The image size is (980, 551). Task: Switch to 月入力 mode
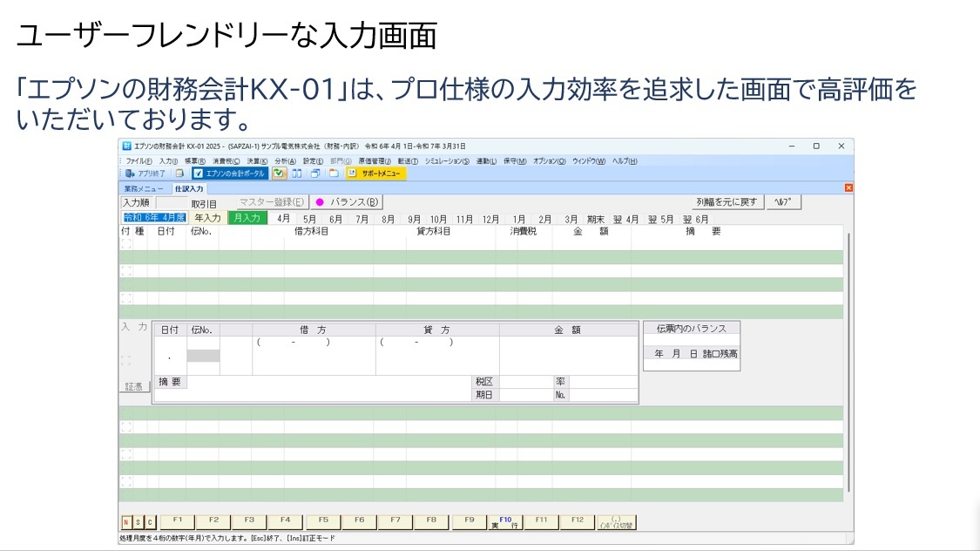click(x=247, y=218)
